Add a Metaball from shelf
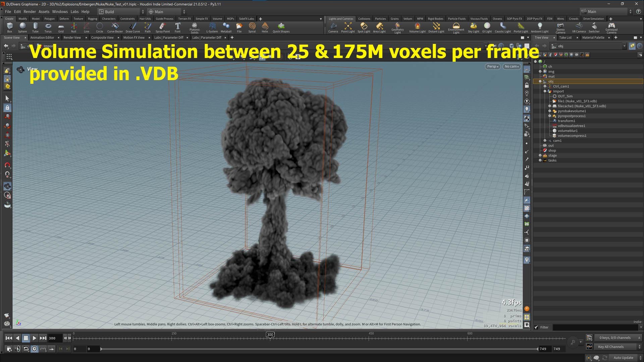Screen dimensions: 644x362 (x=226, y=27)
